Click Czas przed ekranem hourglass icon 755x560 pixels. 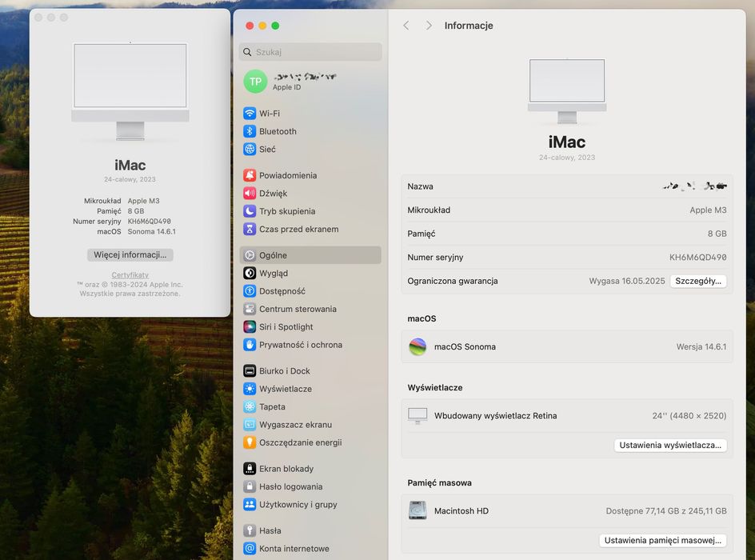[x=250, y=230]
